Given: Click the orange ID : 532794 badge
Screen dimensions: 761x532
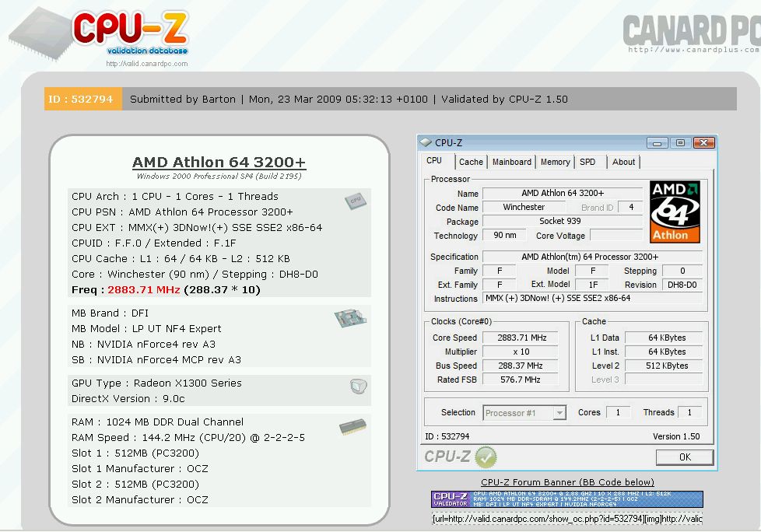Looking at the screenshot, I should coord(83,99).
